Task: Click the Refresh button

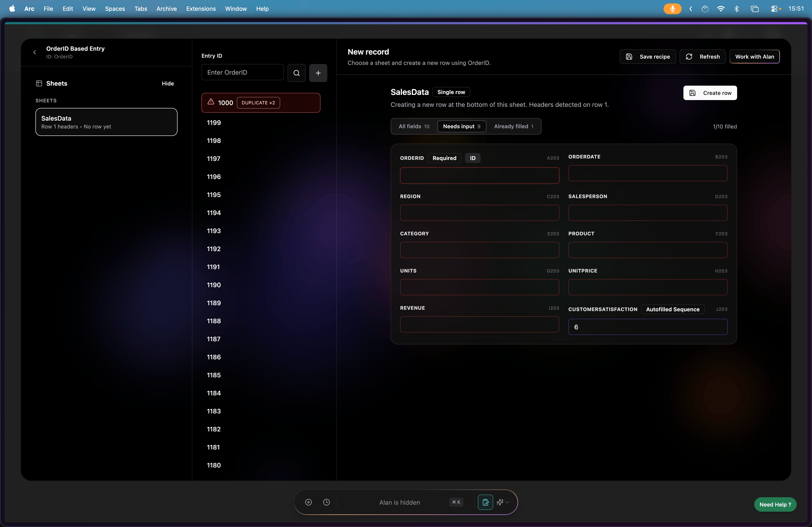Action: pyautogui.click(x=702, y=57)
